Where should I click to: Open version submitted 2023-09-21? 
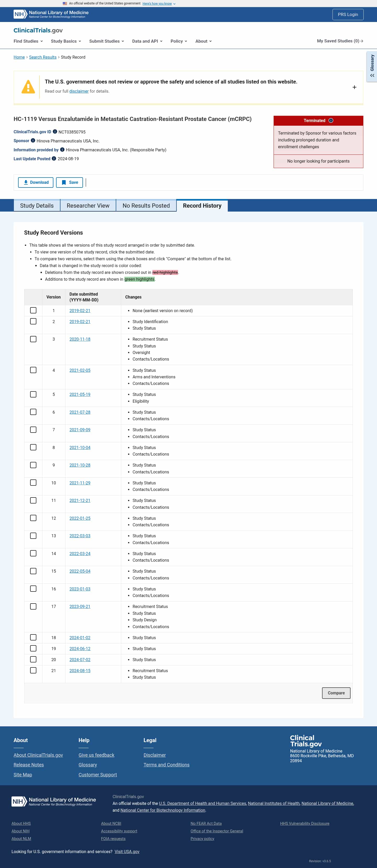(x=80, y=606)
